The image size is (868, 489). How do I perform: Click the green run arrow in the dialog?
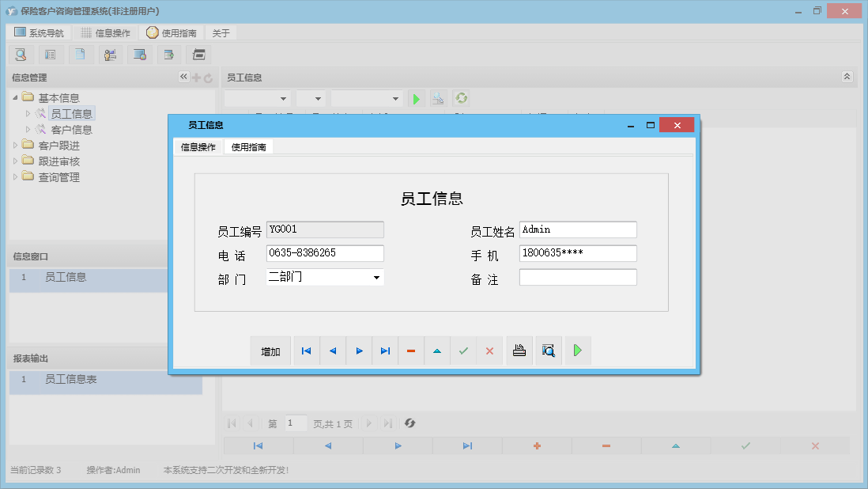point(578,351)
